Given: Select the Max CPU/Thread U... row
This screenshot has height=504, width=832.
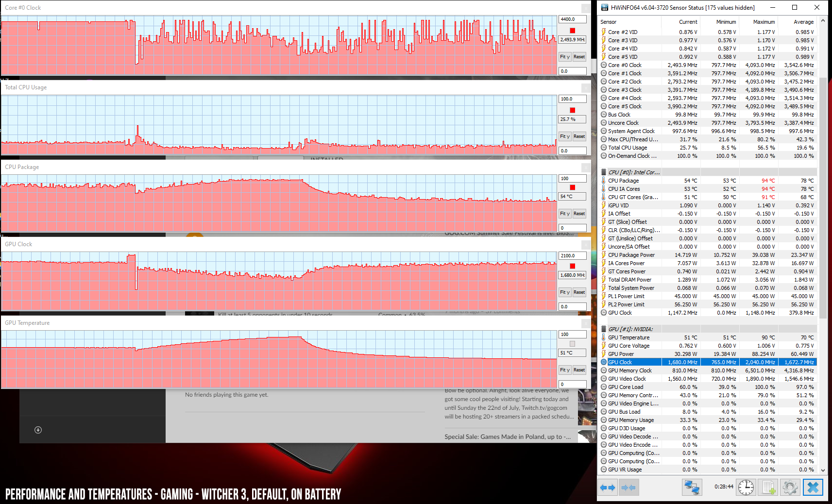Looking at the screenshot, I should click(x=708, y=139).
